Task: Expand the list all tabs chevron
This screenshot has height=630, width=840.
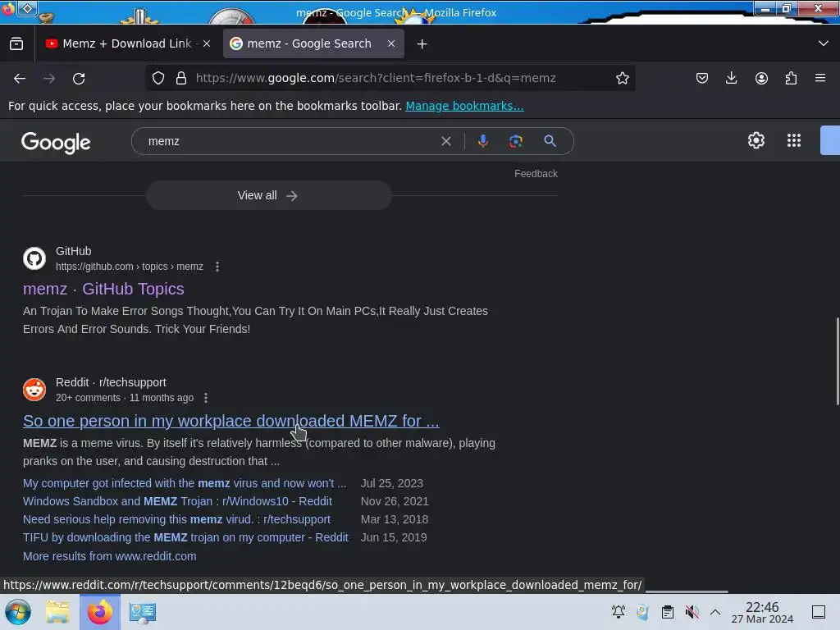Action: (x=824, y=43)
